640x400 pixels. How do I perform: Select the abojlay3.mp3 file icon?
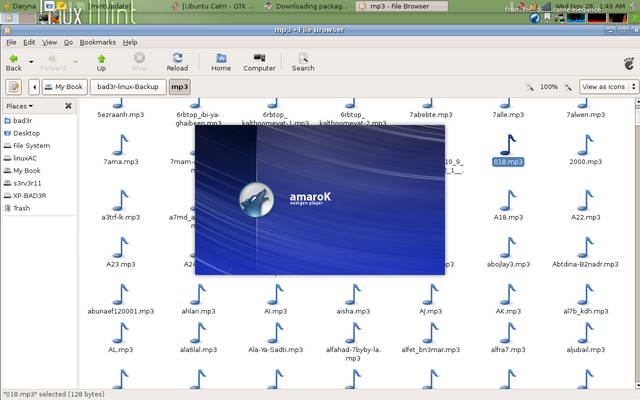click(x=508, y=248)
